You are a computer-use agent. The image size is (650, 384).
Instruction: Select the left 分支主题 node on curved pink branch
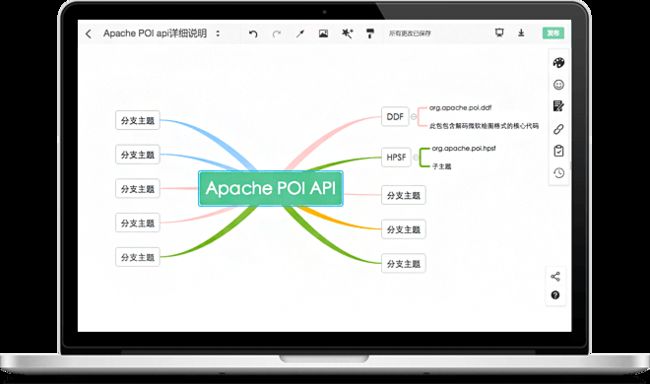click(x=138, y=223)
